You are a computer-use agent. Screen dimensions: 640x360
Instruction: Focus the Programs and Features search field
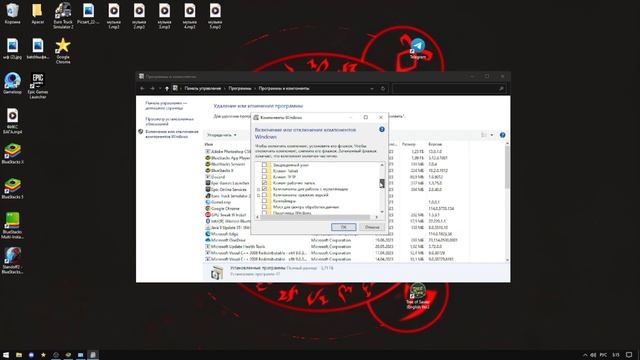pyautogui.click(x=449, y=88)
